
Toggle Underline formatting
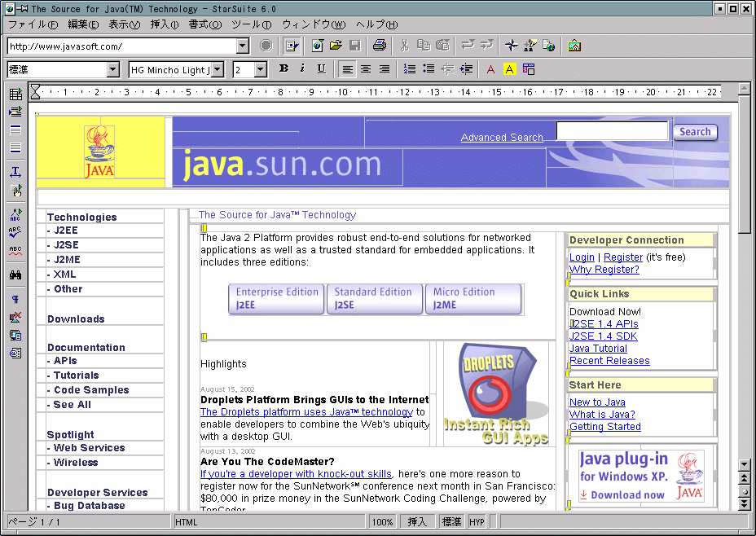[321, 69]
